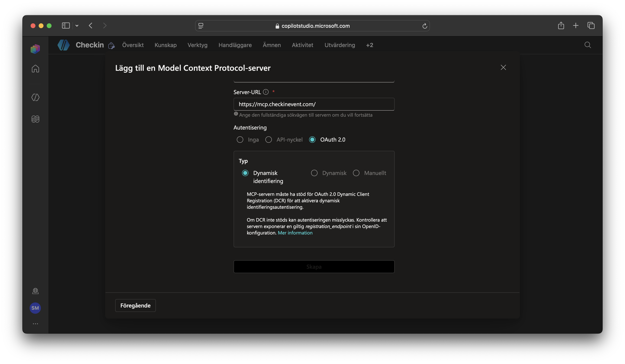Click the Server-URL info icon
Viewport: 625px width, 364px height.
click(266, 92)
